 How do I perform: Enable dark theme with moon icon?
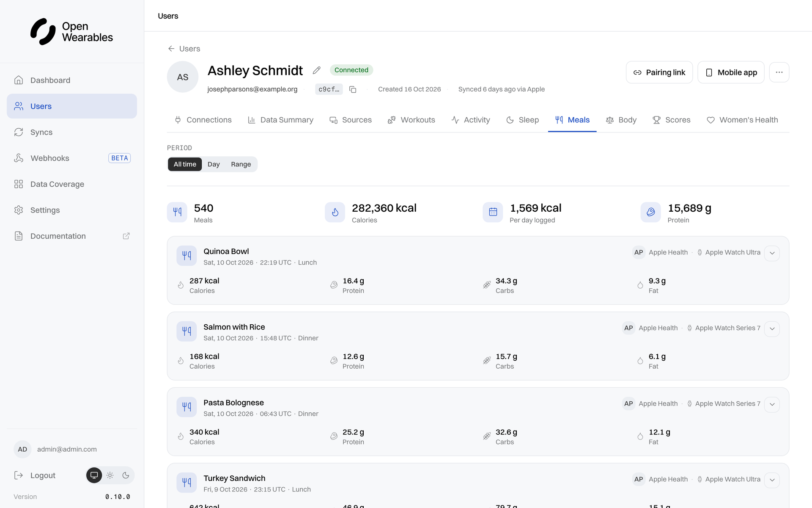[126, 475]
